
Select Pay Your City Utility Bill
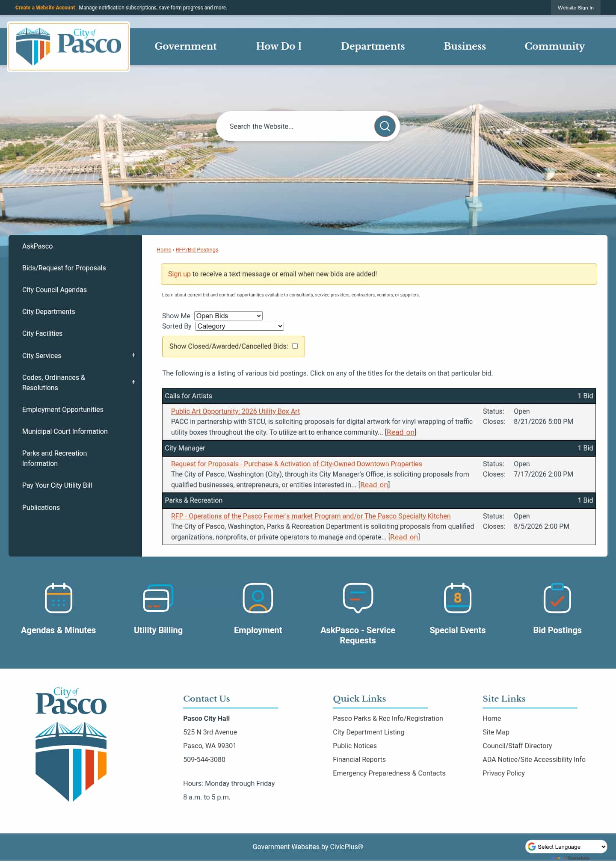pos(57,485)
